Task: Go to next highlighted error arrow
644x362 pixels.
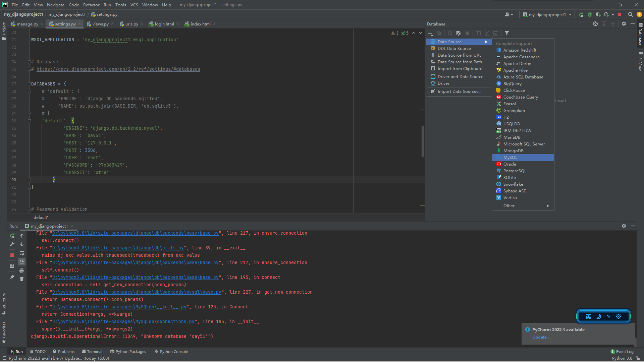Action: 421,33
